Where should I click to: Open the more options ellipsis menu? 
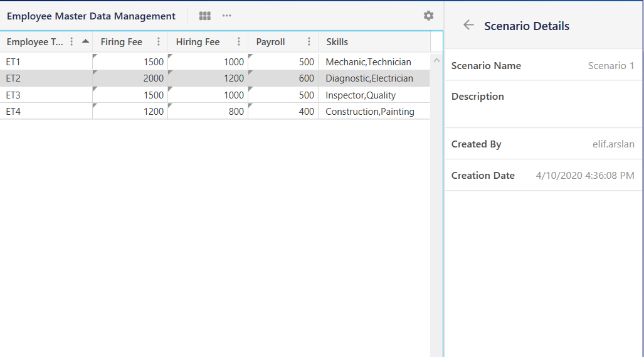227,16
